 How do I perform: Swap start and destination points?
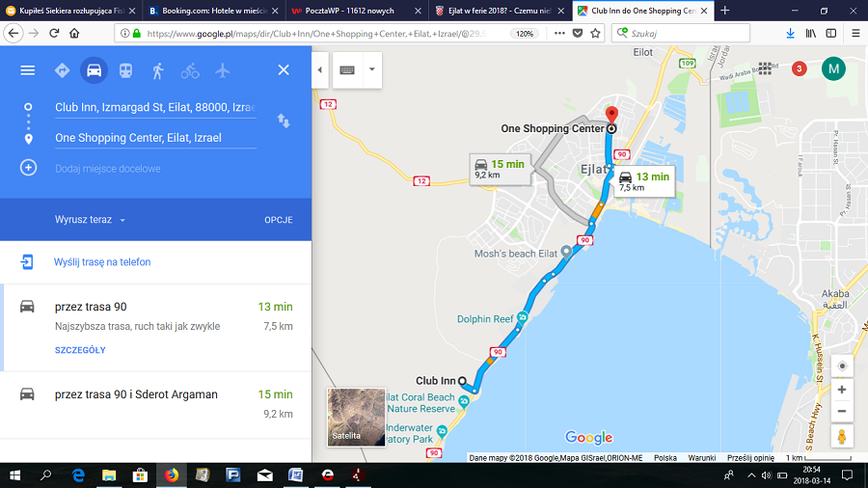(284, 121)
